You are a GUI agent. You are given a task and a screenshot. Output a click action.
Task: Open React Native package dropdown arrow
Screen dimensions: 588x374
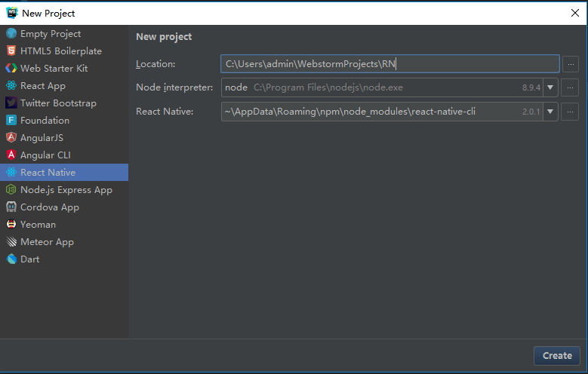(550, 112)
